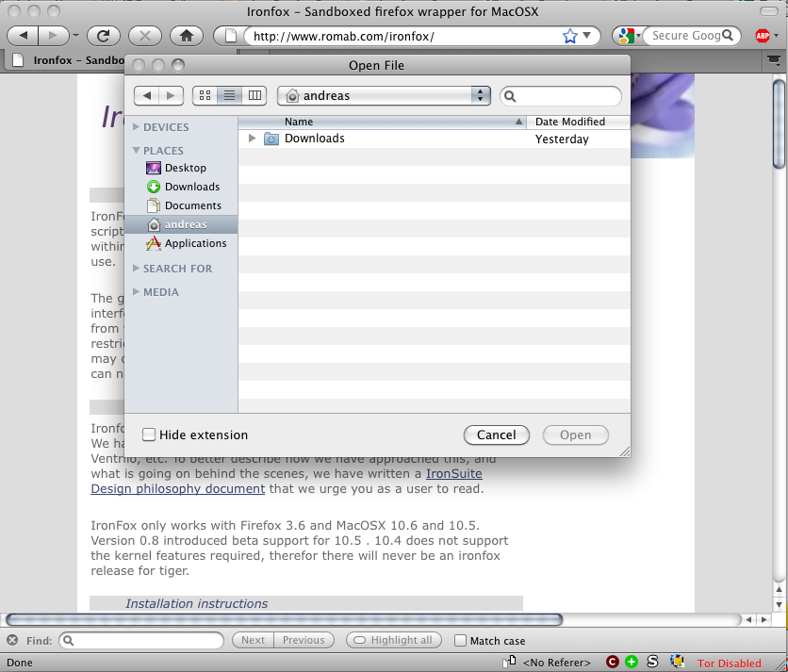The height and width of the screenshot is (672, 788).
Task: Switch to icon view in file dialog
Action: 204,95
